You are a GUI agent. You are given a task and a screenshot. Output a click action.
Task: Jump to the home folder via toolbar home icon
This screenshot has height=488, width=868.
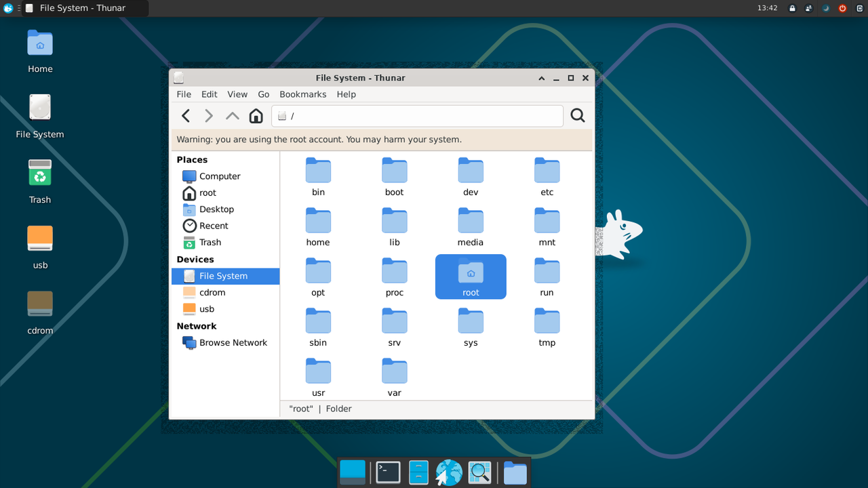click(x=256, y=116)
